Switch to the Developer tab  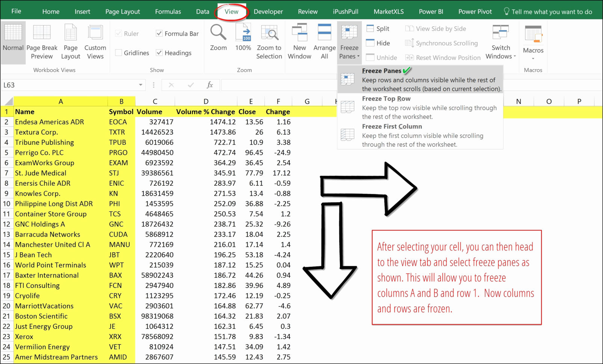pyautogui.click(x=268, y=11)
